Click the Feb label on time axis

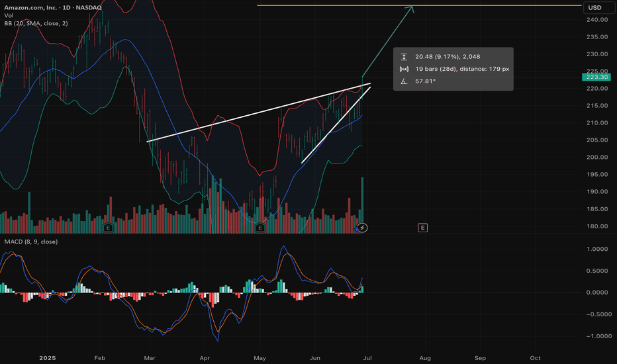[100, 358]
